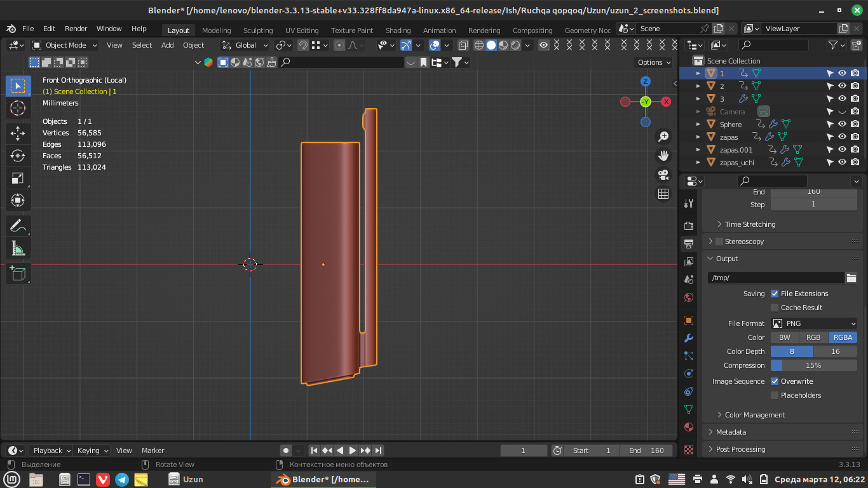Adjust the Compression 15% slider
This screenshot has height=488, width=868.
(814, 365)
